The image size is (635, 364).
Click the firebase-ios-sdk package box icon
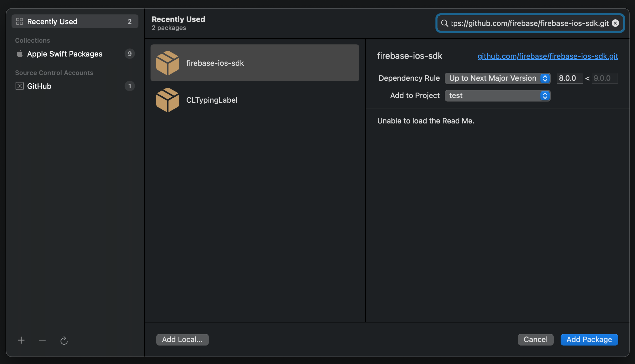coord(168,63)
